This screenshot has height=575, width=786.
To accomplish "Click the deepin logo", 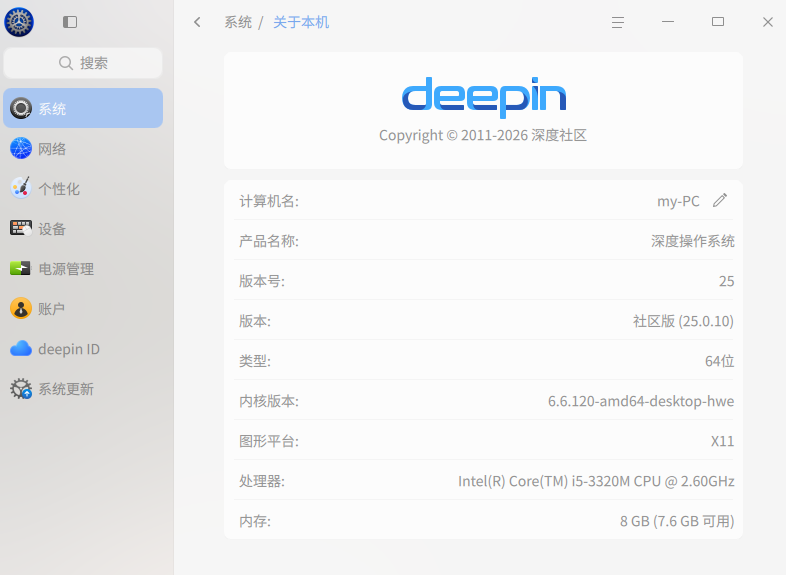I will point(484,97).
